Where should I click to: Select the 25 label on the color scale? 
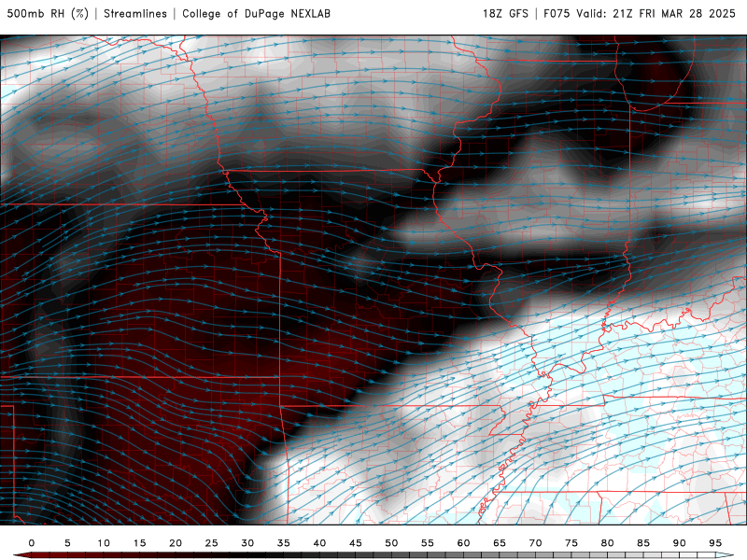click(212, 543)
